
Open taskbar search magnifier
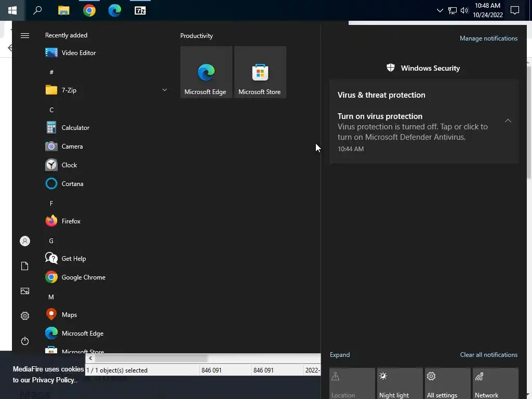(x=37, y=10)
